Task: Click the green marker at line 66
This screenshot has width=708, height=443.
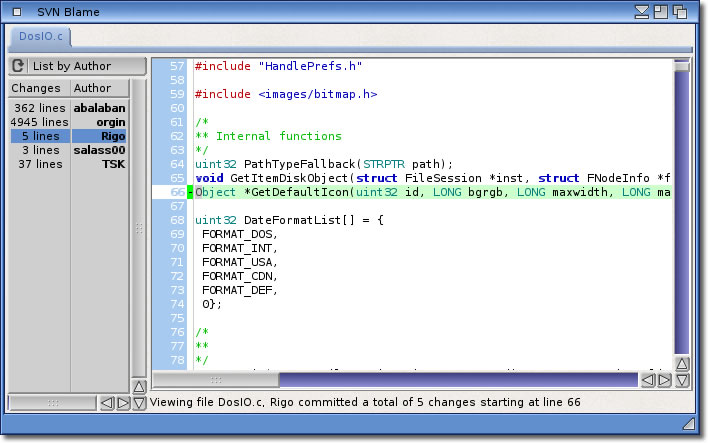Action: pyautogui.click(x=190, y=192)
